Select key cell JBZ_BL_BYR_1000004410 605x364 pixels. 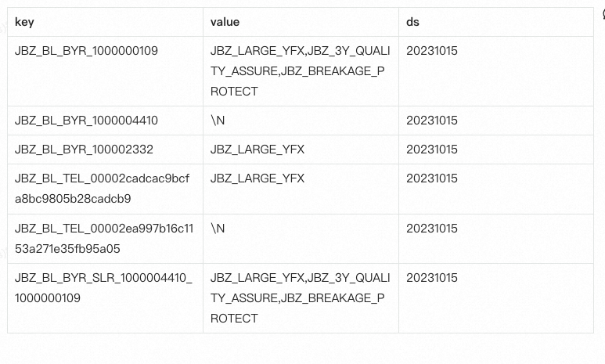86,121
